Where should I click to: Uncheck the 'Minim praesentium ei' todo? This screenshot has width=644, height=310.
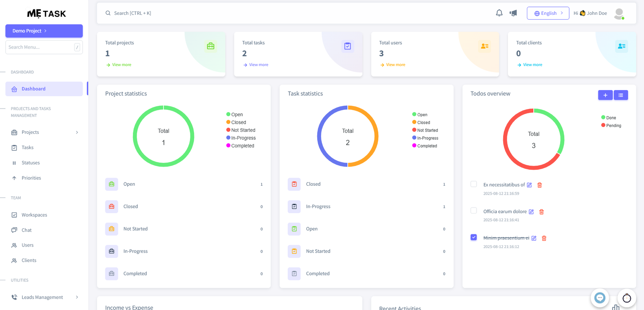(474, 237)
